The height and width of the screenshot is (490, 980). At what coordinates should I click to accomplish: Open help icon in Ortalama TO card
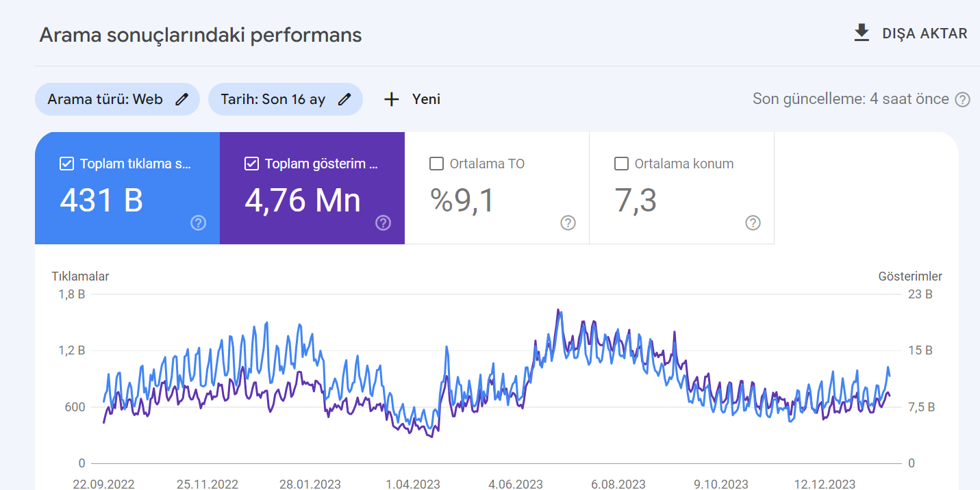[568, 222]
